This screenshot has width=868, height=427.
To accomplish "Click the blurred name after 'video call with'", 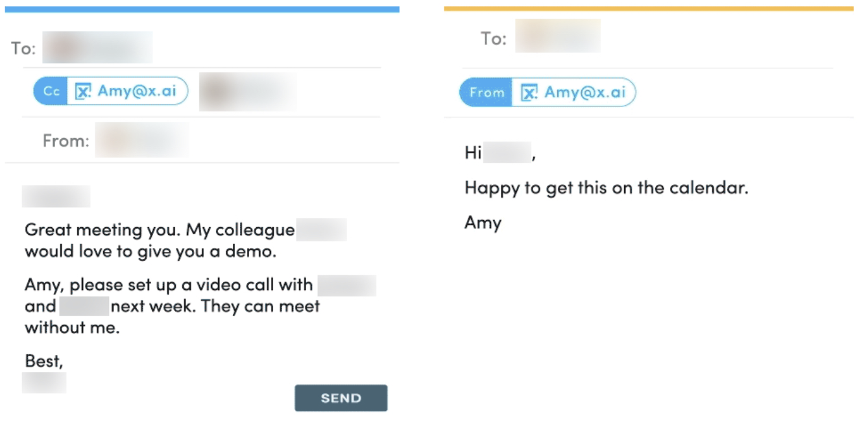I will 347,286.
